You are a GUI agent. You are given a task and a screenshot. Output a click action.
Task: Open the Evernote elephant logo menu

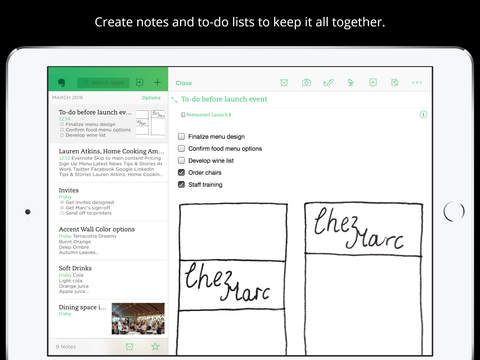61,83
